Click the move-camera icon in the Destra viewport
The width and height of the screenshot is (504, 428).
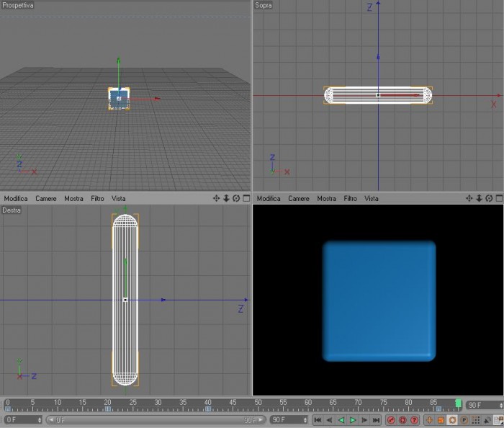point(216,198)
